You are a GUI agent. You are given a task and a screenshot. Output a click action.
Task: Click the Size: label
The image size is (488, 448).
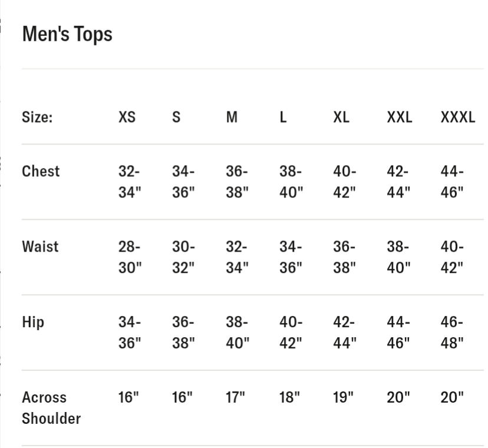point(37,117)
